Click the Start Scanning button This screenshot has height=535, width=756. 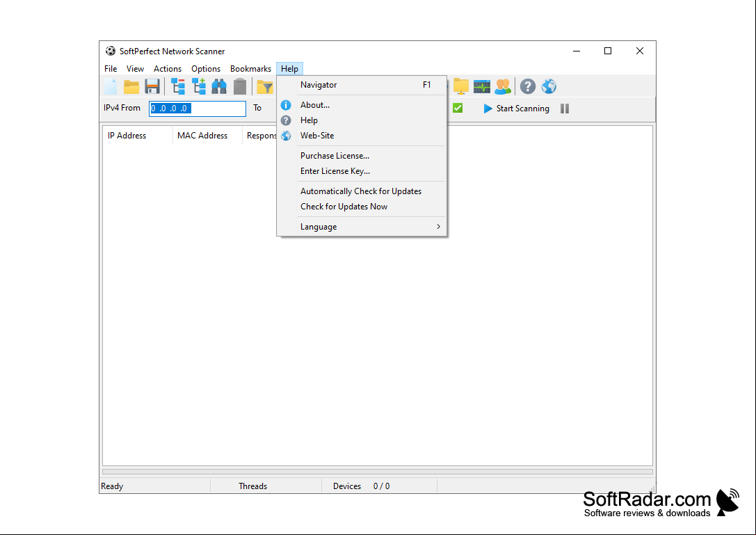click(516, 109)
